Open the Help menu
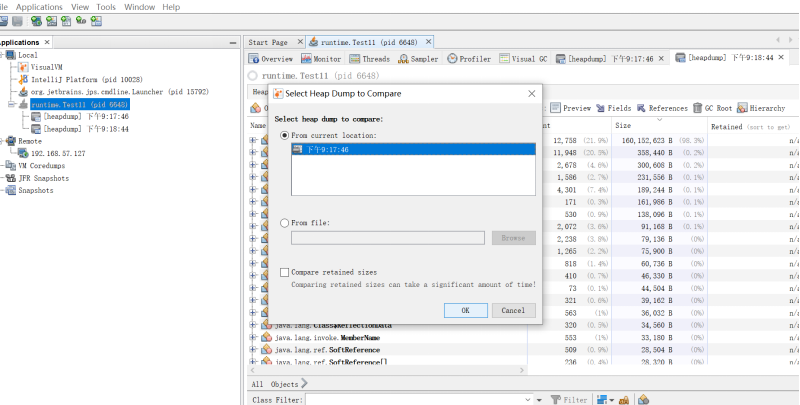The height and width of the screenshot is (405, 800). pos(171,7)
